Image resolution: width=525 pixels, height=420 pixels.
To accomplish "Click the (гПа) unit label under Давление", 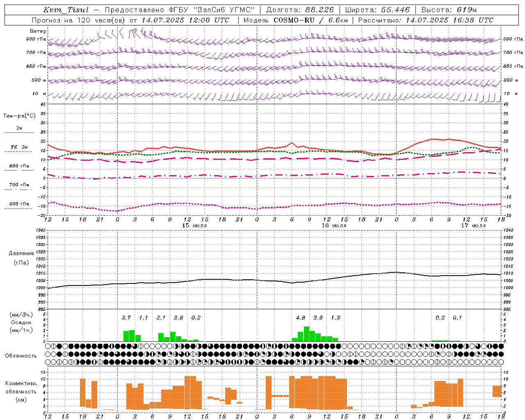I will pyautogui.click(x=21, y=263).
